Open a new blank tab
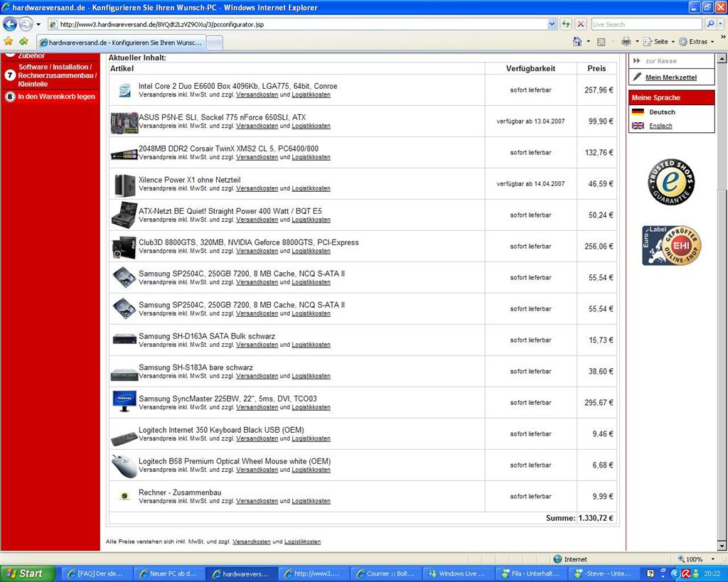 (215, 43)
